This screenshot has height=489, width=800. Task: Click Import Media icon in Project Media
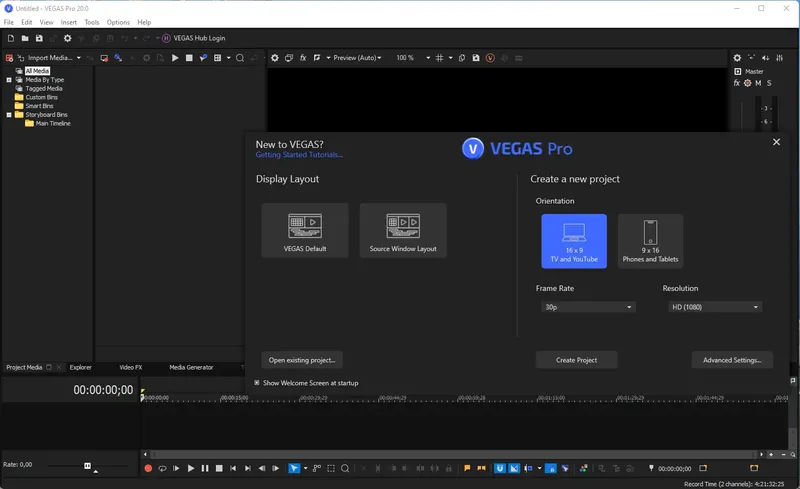point(21,58)
